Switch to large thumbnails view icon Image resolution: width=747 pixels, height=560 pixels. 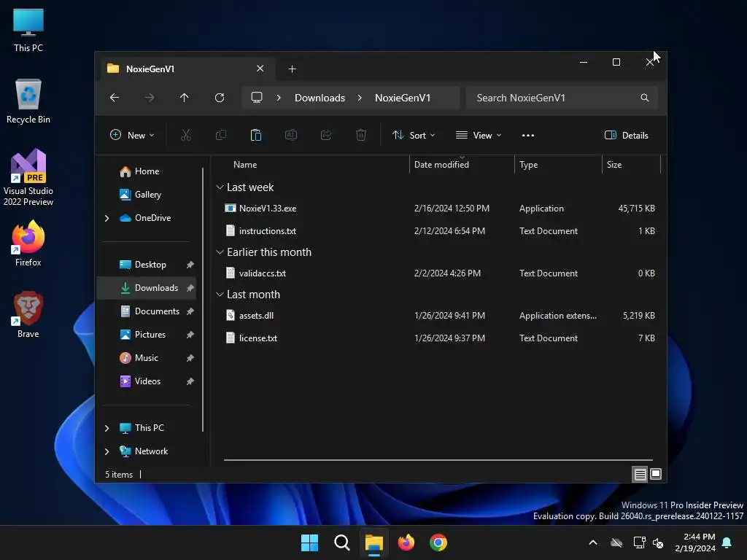(x=656, y=474)
